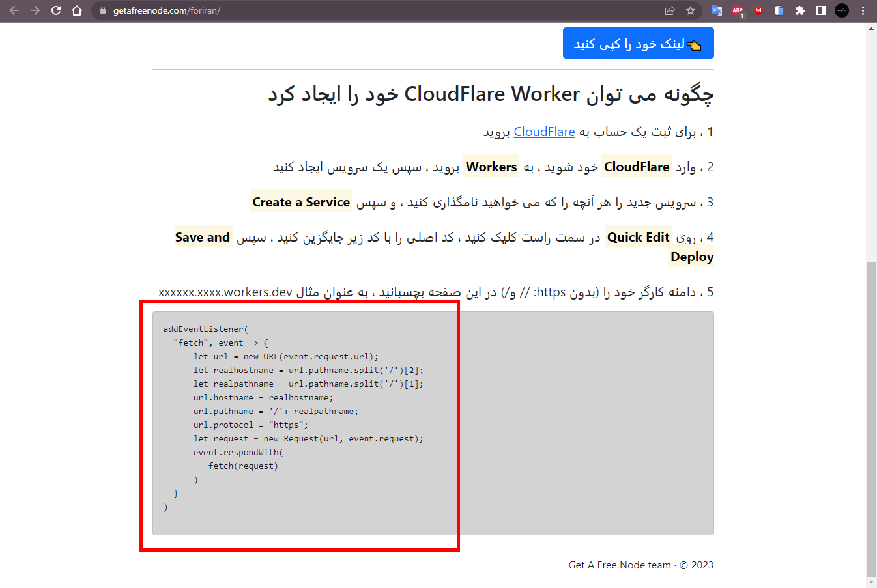Click the fetch(request) code line

(x=243, y=466)
